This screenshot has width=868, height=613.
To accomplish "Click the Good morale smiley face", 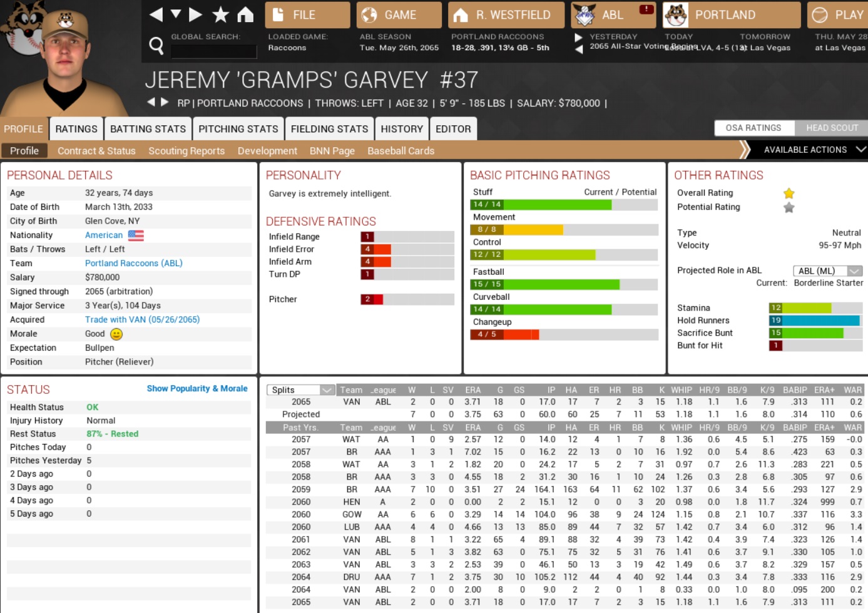I will coord(116,334).
